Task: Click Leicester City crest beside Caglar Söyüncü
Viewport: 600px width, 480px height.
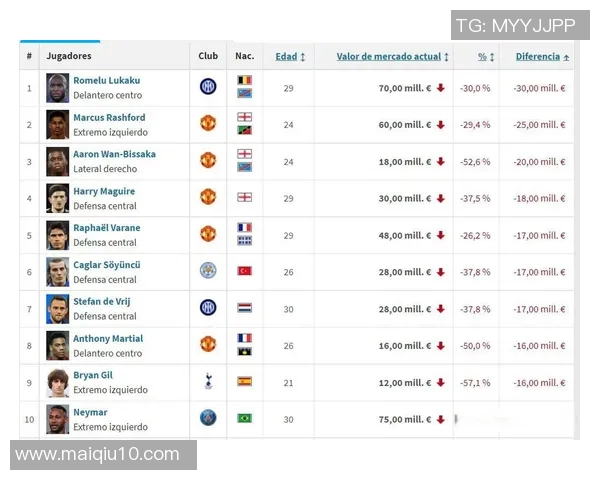Action: coord(208,270)
